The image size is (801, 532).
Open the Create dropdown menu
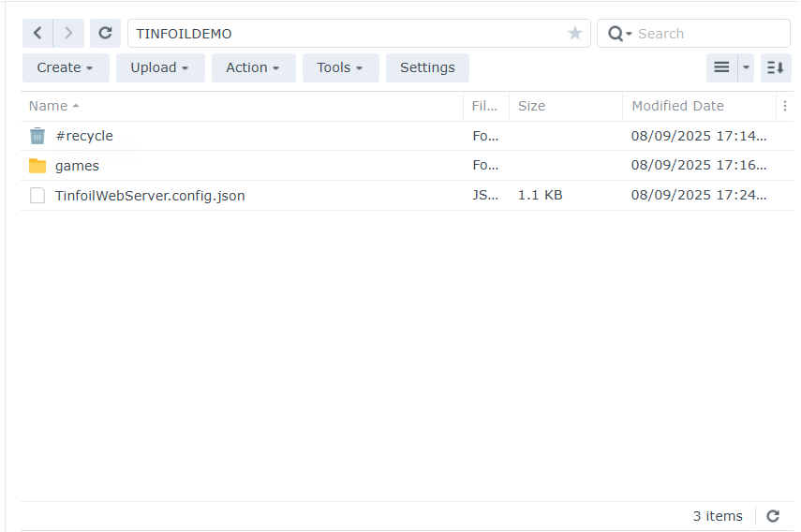pyautogui.click(x=66, y=67)
